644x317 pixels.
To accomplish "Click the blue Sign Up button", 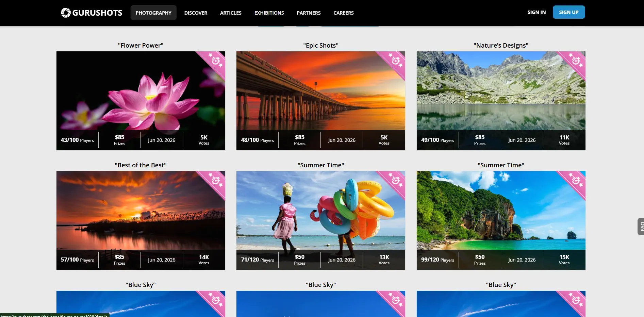I will 569,12.
